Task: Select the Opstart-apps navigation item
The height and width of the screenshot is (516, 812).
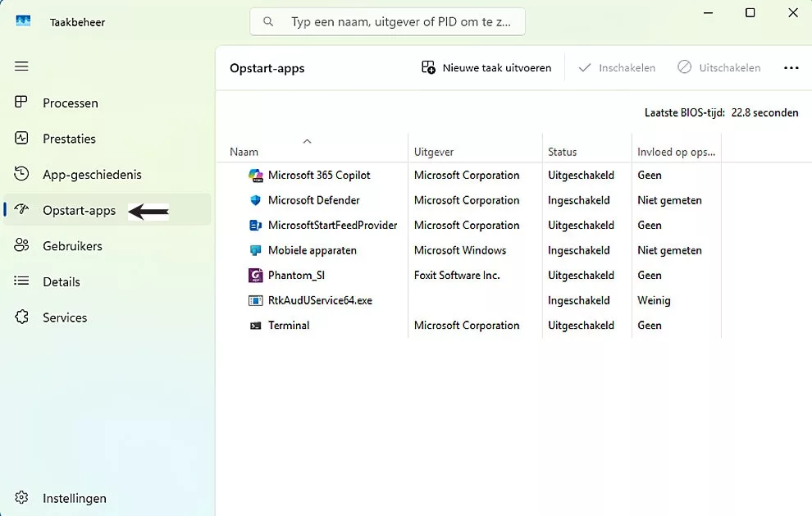Action: (x=107, y=210)
